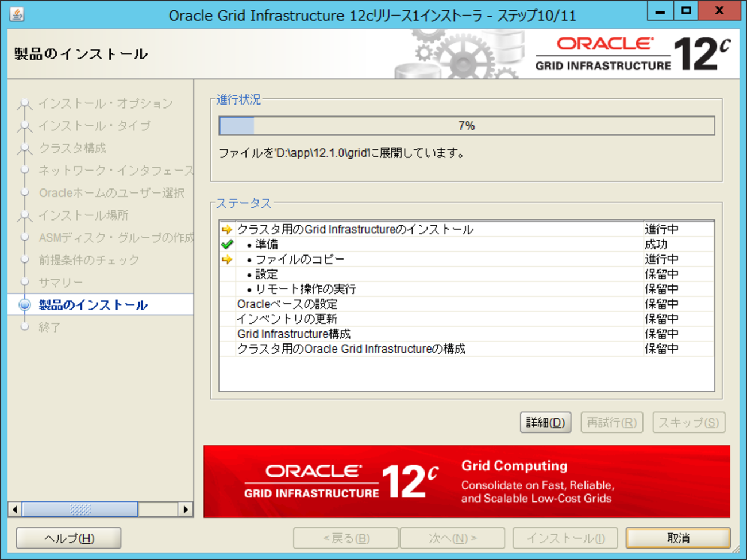Screen dimensions: 747x560
Task: Click the スキップ(S) skip button
Action: 688,423
